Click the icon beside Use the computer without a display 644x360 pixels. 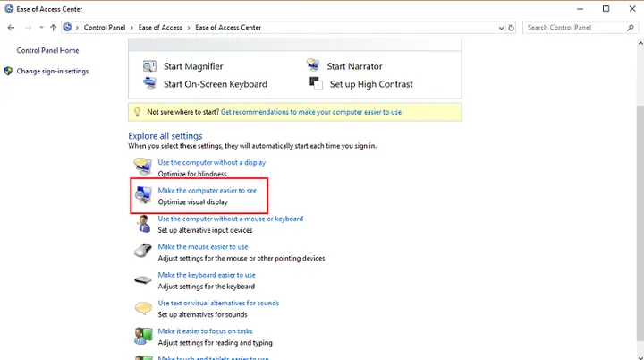[143, 167]
